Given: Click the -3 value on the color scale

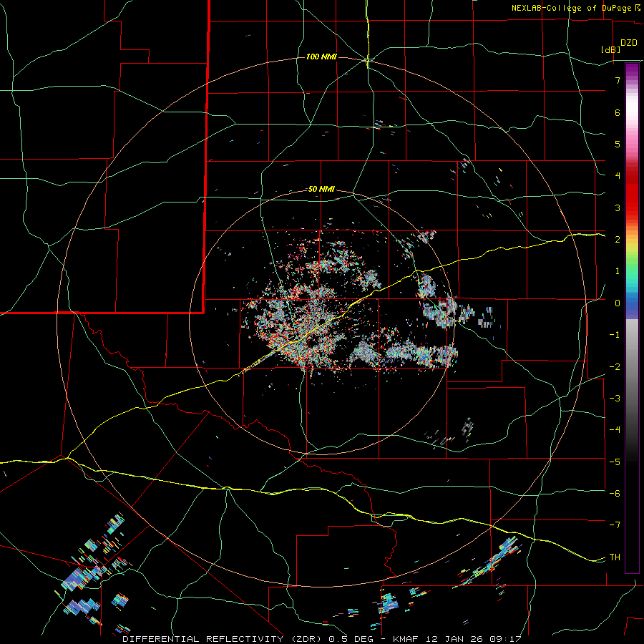Looking at the screenshot, I should (x=615, y=399).
